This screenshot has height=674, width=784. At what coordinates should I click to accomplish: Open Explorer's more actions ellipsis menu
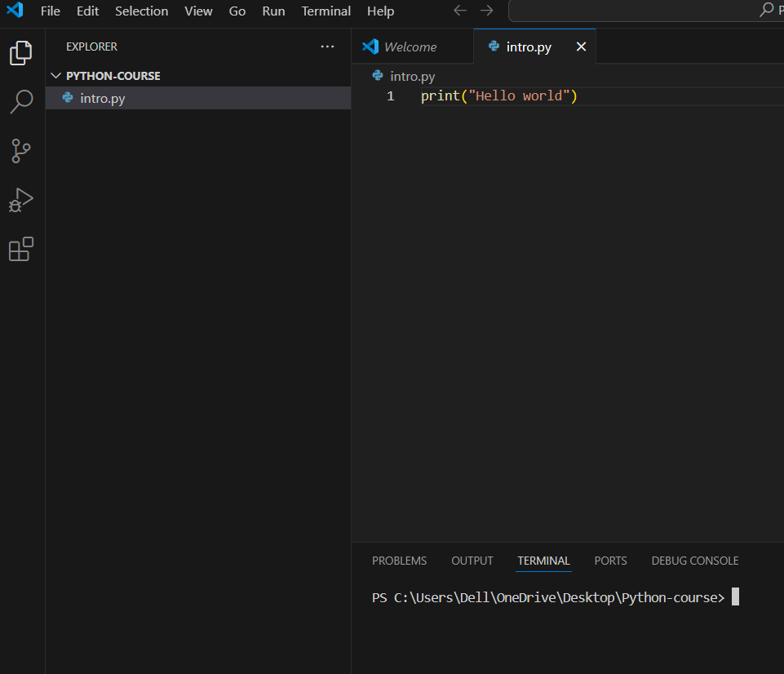pyautogui.click(x=327, y=47)
